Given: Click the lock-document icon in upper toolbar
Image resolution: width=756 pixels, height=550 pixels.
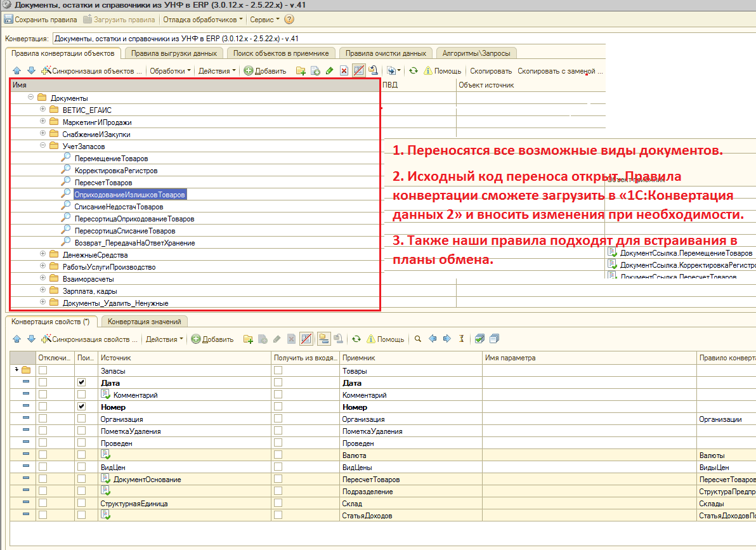Looking at the screenshot, I should [373, 70].
